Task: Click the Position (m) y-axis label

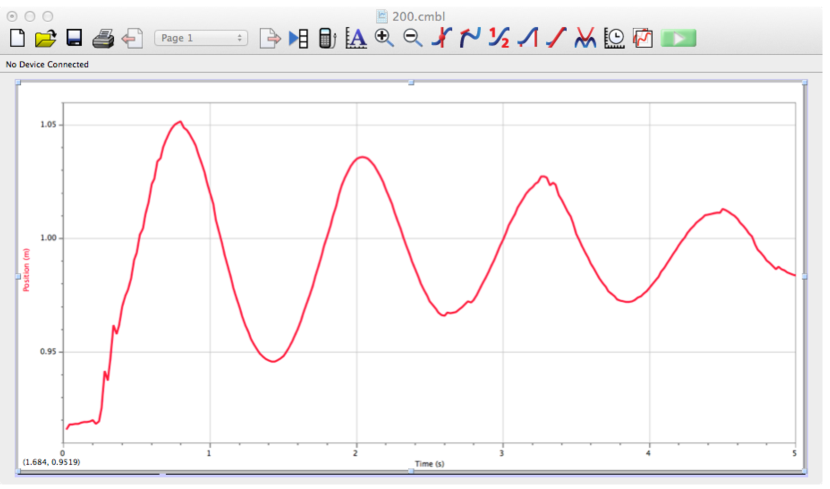Action: click(x=27, y=270)
